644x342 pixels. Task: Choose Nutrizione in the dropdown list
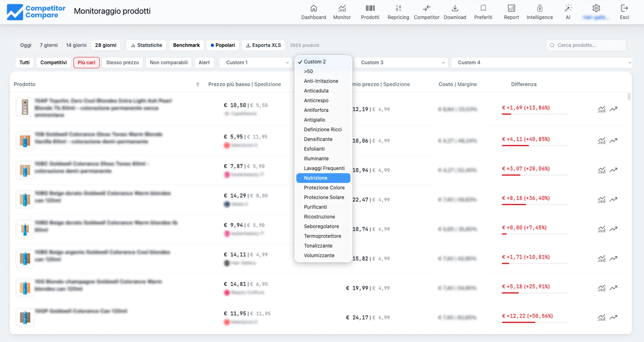[323, 178]
